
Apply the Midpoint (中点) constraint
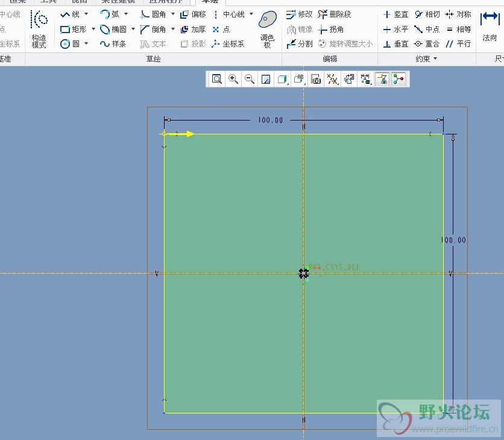pos(427,30)
